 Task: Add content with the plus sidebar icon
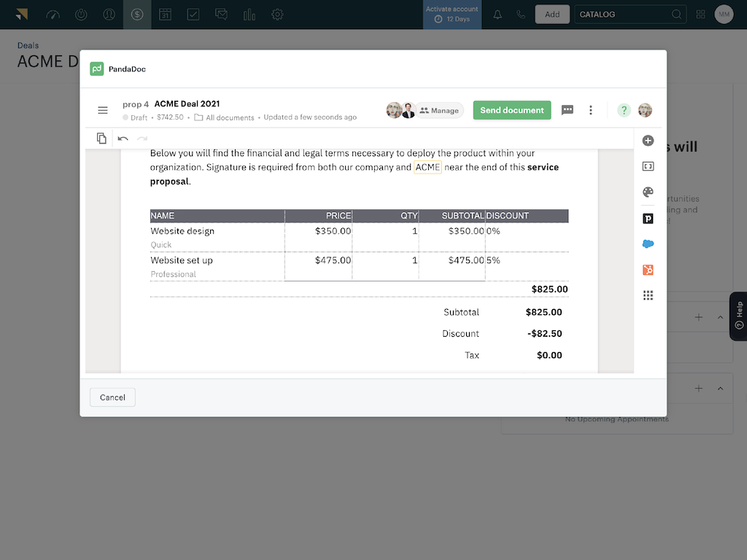648,141
